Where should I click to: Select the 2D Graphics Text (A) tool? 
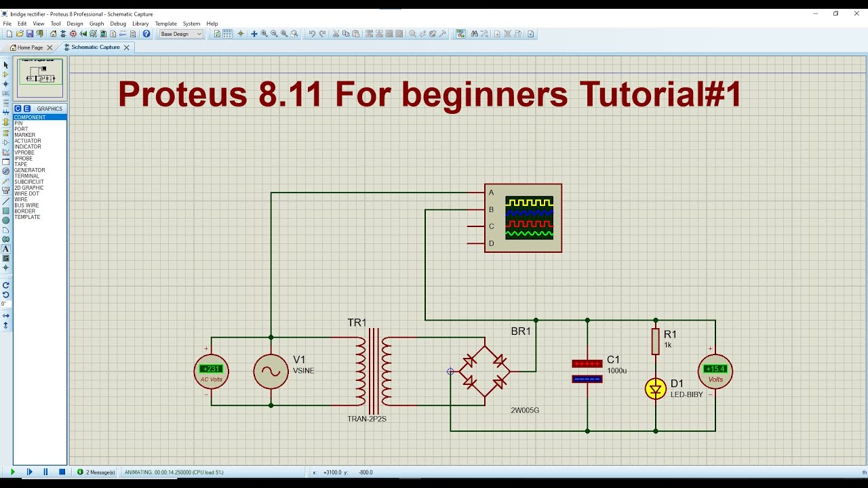(6, 249)
